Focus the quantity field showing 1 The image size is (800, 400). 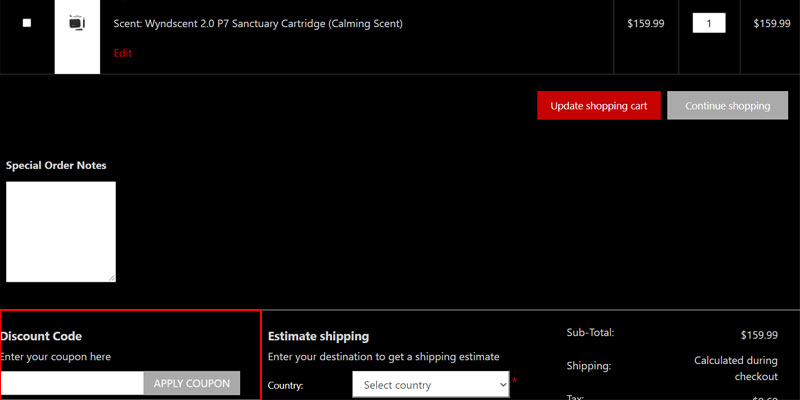click(x=708, y=23)
